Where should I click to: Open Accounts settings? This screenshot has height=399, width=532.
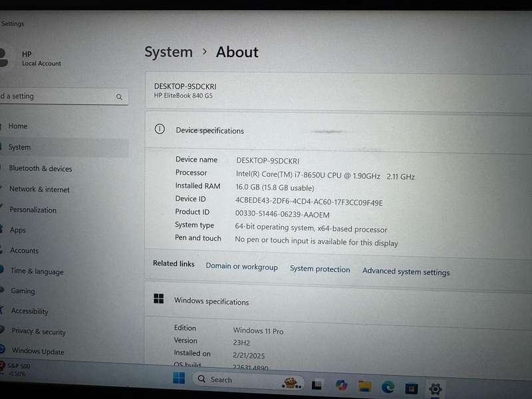[x=24, y=251]
